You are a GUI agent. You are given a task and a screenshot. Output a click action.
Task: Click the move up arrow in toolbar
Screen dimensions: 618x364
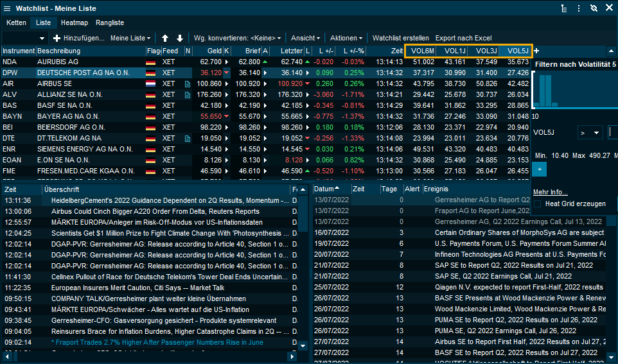click(x=165, y=39)
